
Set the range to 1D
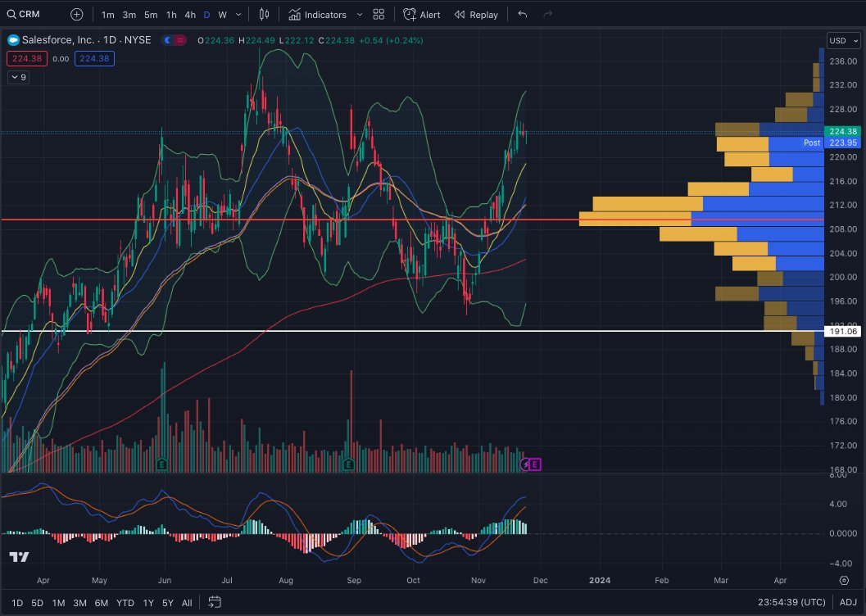click(17, 603)
